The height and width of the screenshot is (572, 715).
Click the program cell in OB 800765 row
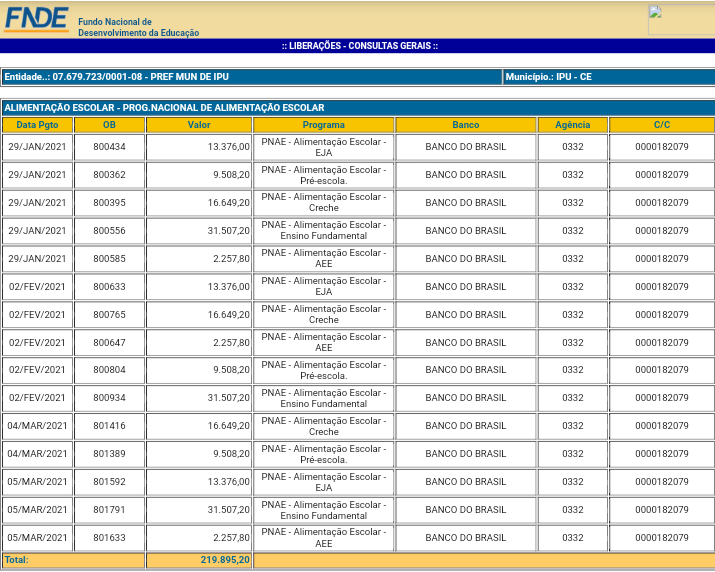click(324, 315)
